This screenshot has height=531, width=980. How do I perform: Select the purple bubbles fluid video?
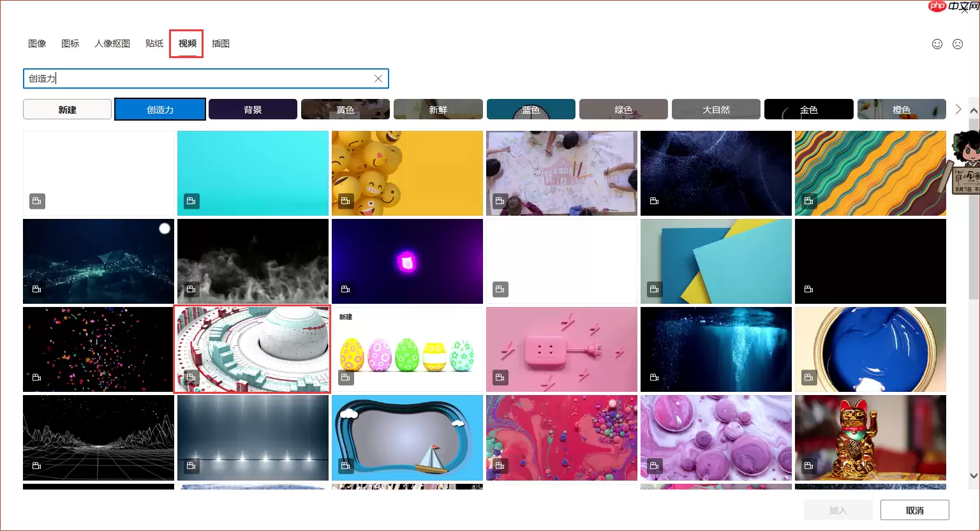click(x=716, y=437)
